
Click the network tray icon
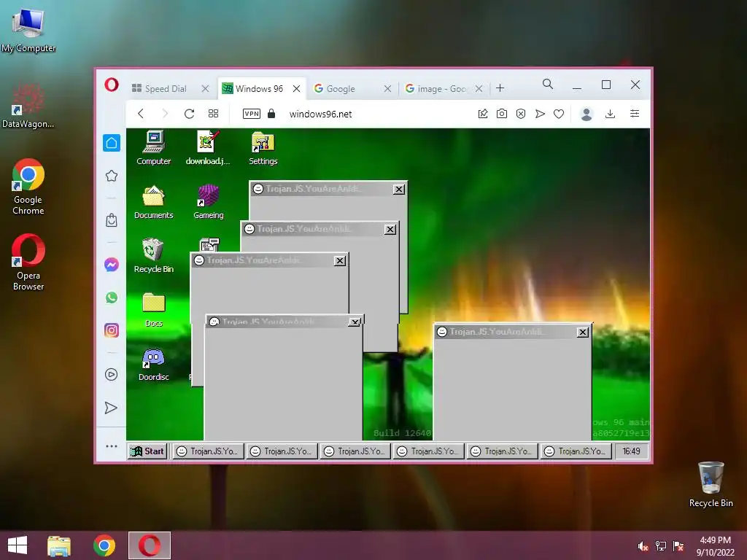point(661,546)
